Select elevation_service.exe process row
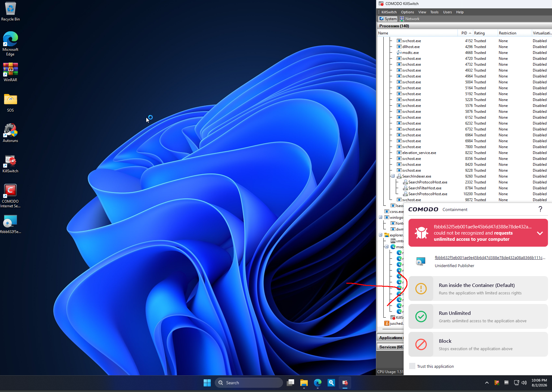Screen dimensions: 552x392 464,153
